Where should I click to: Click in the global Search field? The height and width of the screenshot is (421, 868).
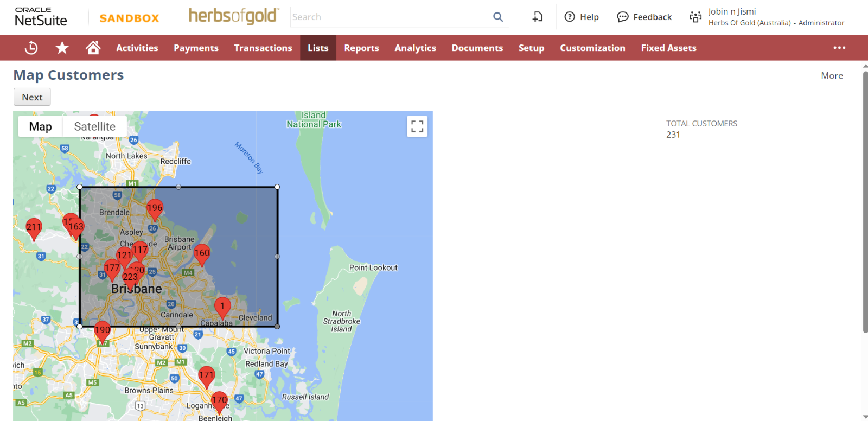click(391, 17)
